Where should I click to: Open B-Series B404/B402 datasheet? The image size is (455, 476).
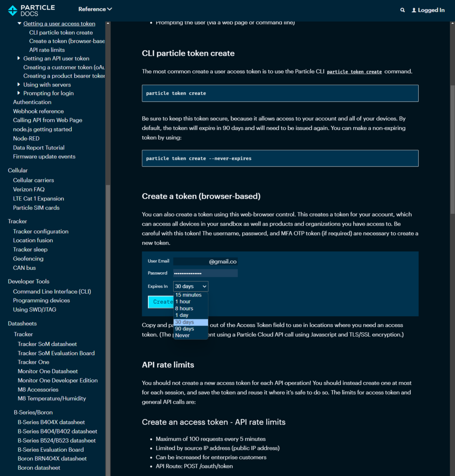(58, 431)
